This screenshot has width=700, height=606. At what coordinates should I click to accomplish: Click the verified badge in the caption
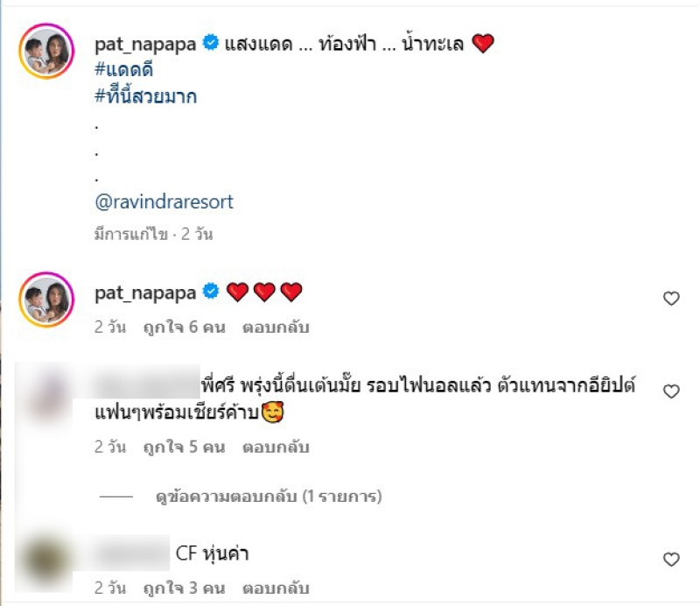(x=211, y=43)
